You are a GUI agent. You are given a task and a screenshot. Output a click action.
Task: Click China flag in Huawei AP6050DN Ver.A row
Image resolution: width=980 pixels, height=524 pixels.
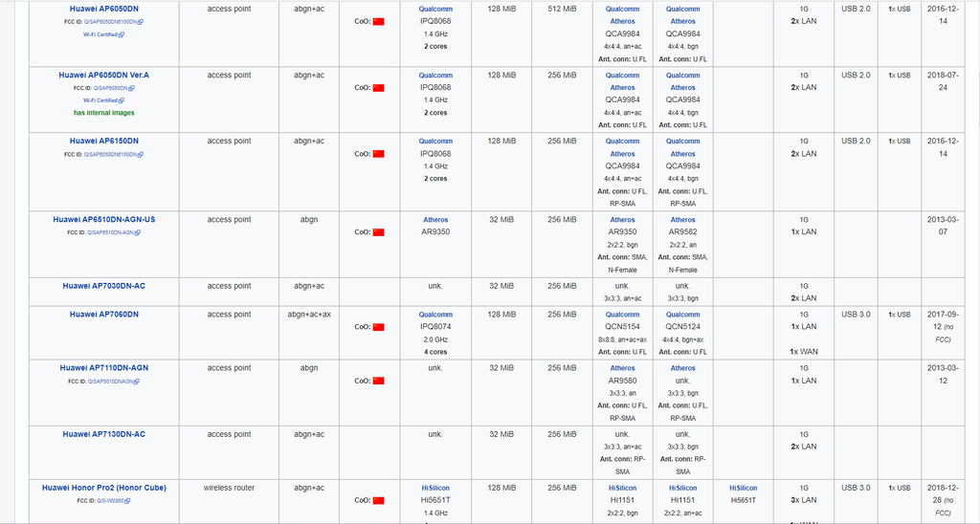click(378, 88)
